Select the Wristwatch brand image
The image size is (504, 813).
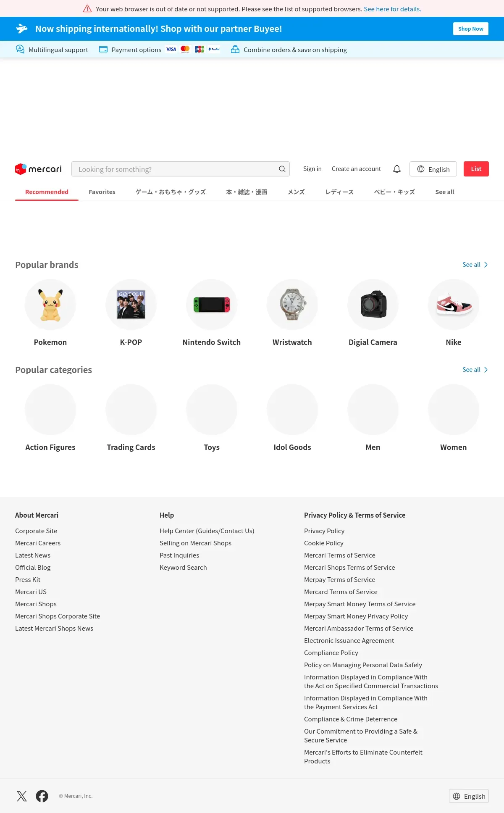click(292, 305)
